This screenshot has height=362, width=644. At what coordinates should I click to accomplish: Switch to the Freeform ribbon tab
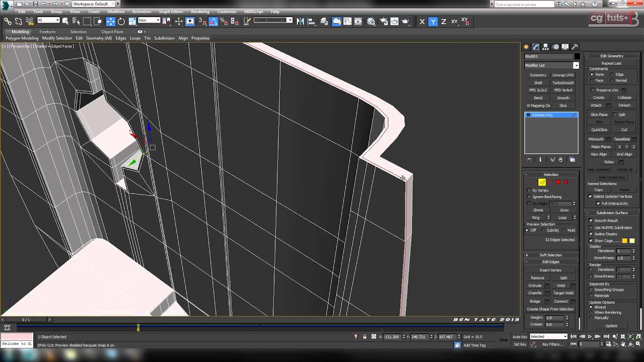click(47, 32)
